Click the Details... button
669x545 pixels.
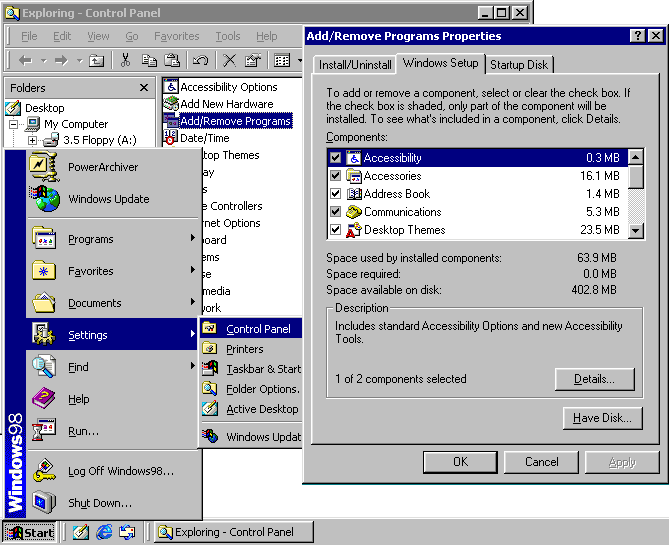(594, 379)
